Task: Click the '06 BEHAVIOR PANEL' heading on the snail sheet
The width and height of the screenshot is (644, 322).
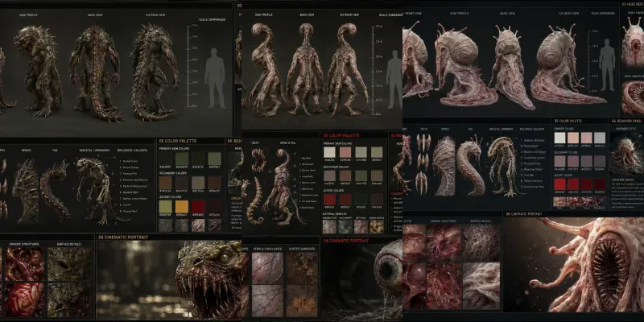Action: pyautogui.click(x=627, y=122)
